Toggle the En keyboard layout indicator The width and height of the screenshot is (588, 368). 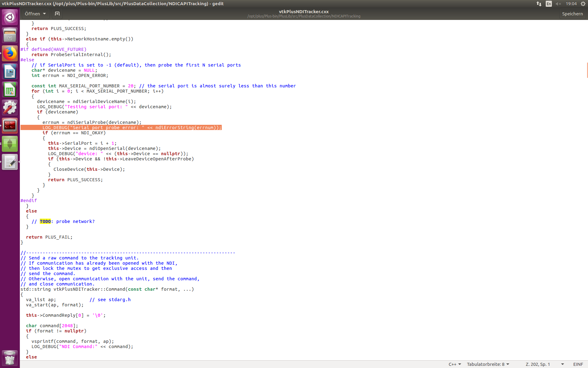pyautogui.click(x=548, y=4)
